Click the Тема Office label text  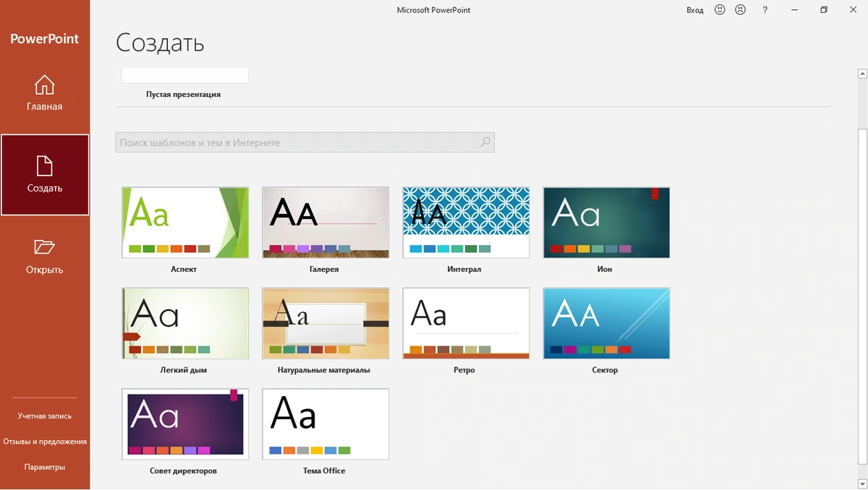click(x=324, y=470)
